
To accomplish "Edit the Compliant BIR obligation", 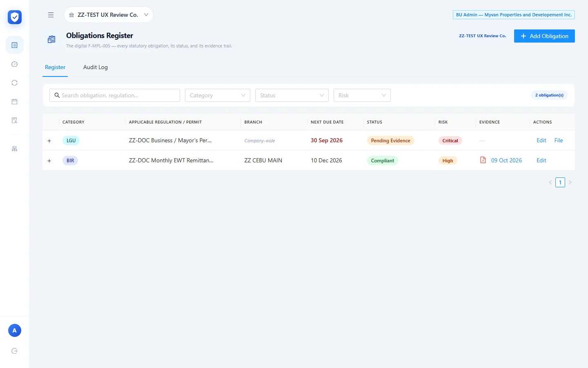I will (x=541, y=160).
